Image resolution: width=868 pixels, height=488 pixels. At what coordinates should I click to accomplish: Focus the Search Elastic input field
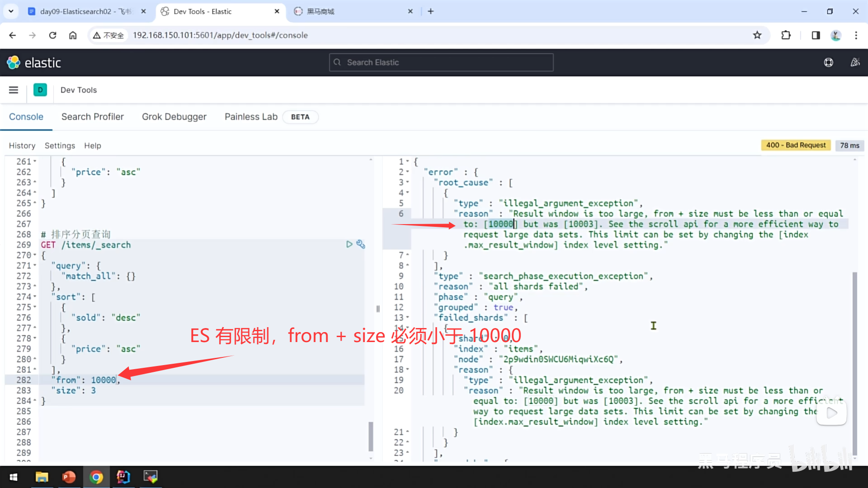tap(441, 62)
